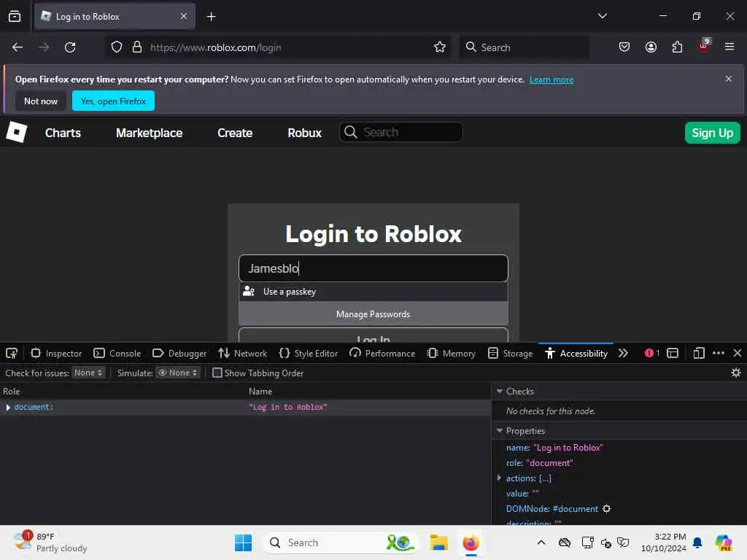The image size is (747, 560).
Task: Click the username field containing Jamesblo
Action: (373, 268)
